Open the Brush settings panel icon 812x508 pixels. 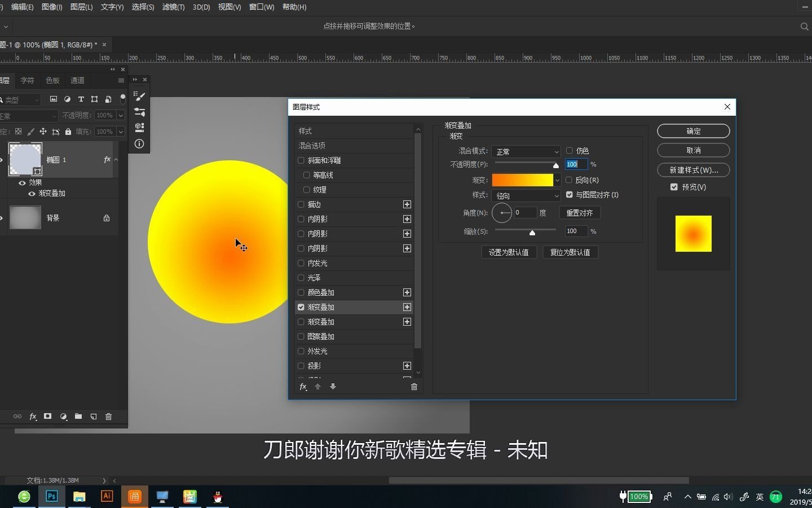pos(139,97)
